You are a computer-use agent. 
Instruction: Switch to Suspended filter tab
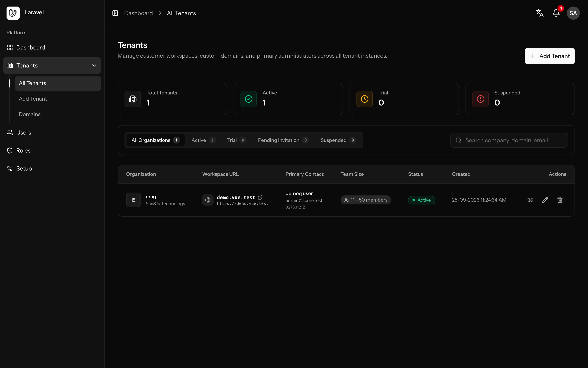coord(338,140)
